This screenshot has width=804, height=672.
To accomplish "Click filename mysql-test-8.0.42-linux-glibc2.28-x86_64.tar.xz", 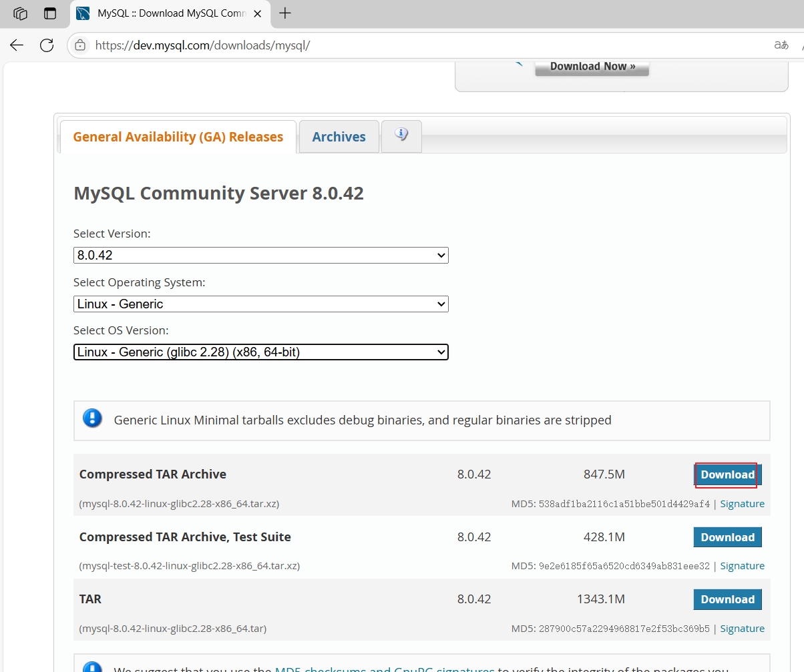I will coord(189,566).
